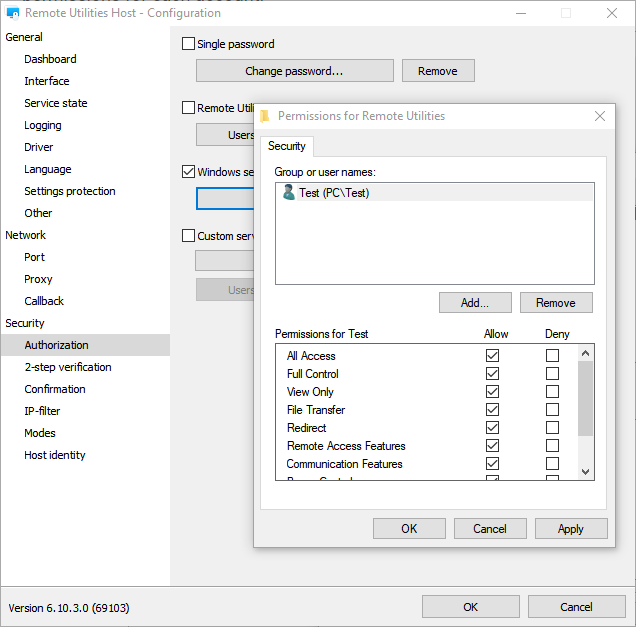This screenshot has height=627, width=636.
Task: Open the Dashboard settings page
Action: pos(50,59)
